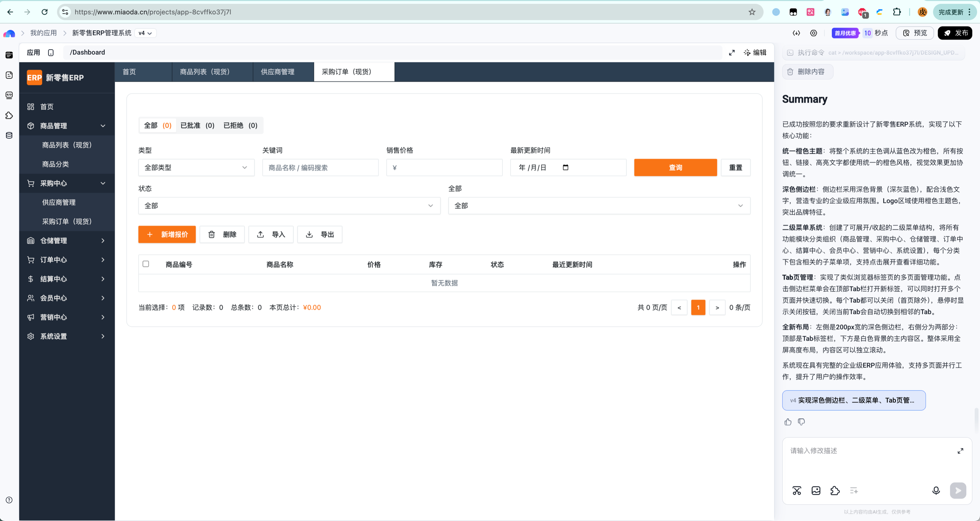Select the 已拒绝 (0) filter
This screenshot has height=521, width=980.
(240, 125)
